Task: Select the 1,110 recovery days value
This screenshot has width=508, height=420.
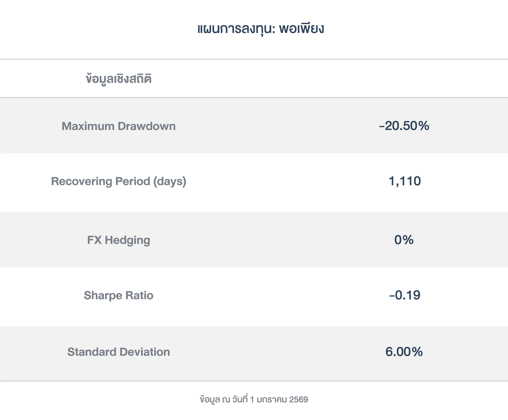Action: pyautogui.click(x=405, y=181)
